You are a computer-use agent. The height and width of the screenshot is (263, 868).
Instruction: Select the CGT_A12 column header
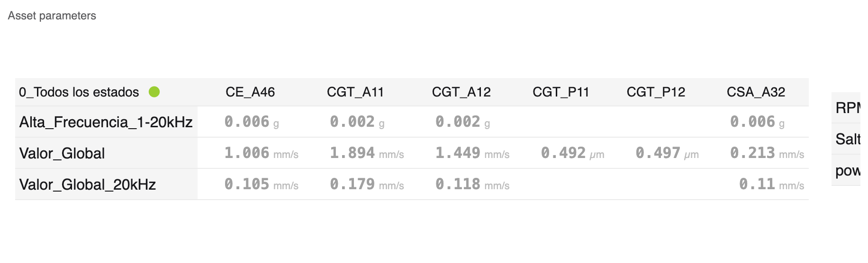pos(461,92)
